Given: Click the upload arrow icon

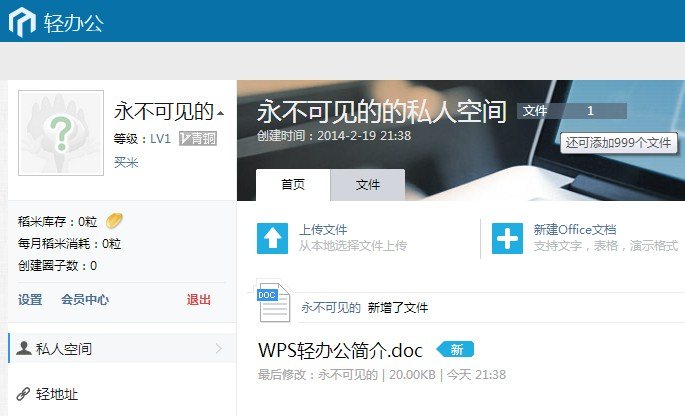Looking at the screenshot, I should [x=272, y=238].
